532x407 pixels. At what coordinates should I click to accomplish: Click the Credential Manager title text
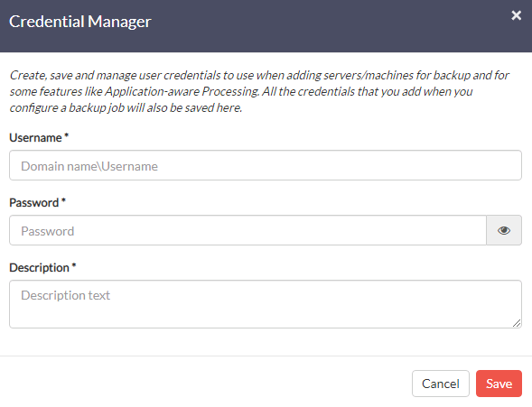point(80,22)
